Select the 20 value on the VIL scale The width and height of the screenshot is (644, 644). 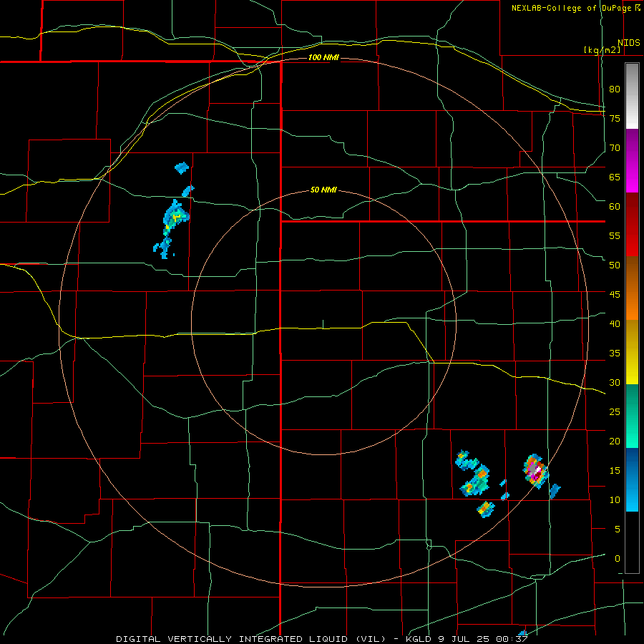615,441
